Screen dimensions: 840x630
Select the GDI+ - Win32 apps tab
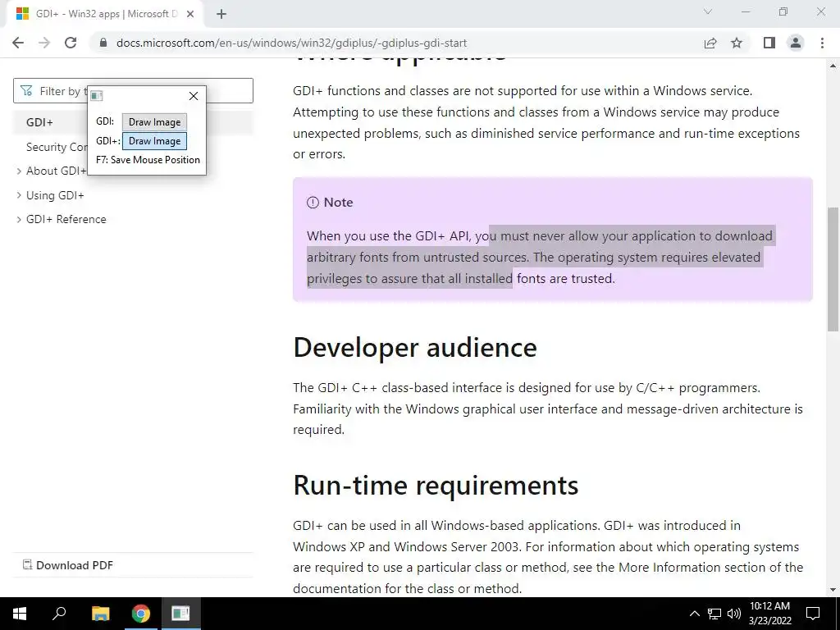(104, 14)
